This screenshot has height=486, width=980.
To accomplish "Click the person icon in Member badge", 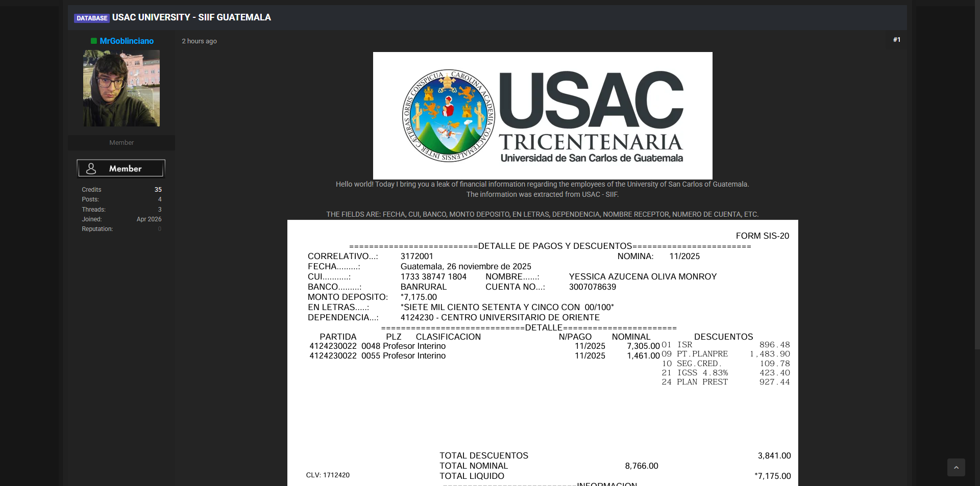I will coord(91,168).
